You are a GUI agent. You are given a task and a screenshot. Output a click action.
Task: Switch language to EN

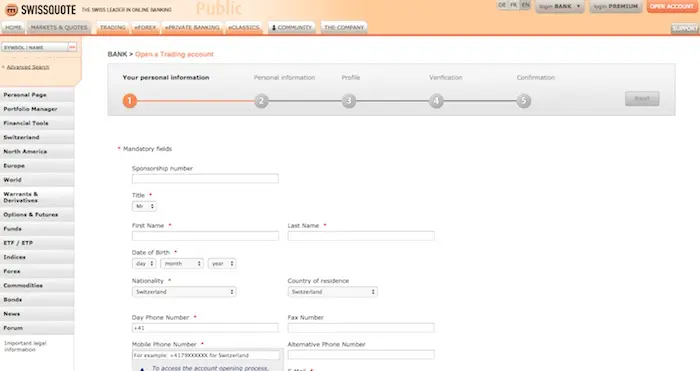[525, 5]
